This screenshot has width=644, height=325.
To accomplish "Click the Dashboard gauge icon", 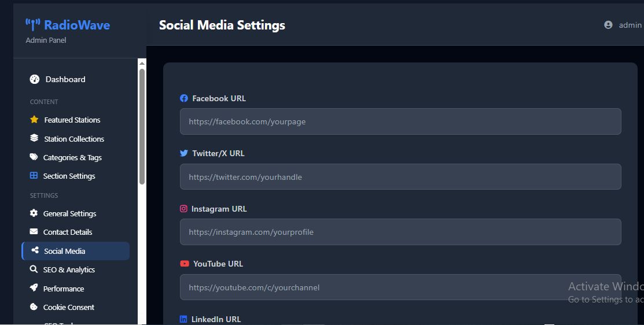I will tap(34, 79).
